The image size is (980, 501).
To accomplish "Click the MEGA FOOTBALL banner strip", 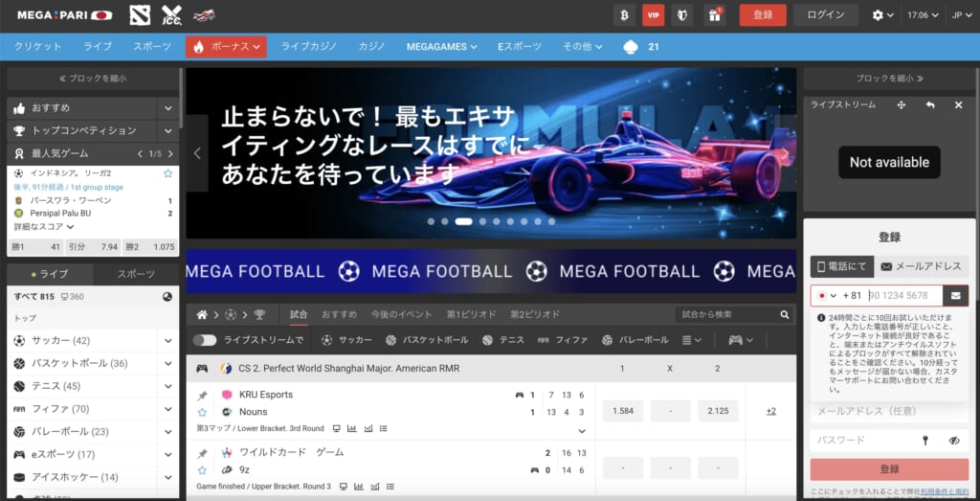I will tap(491, 271).
